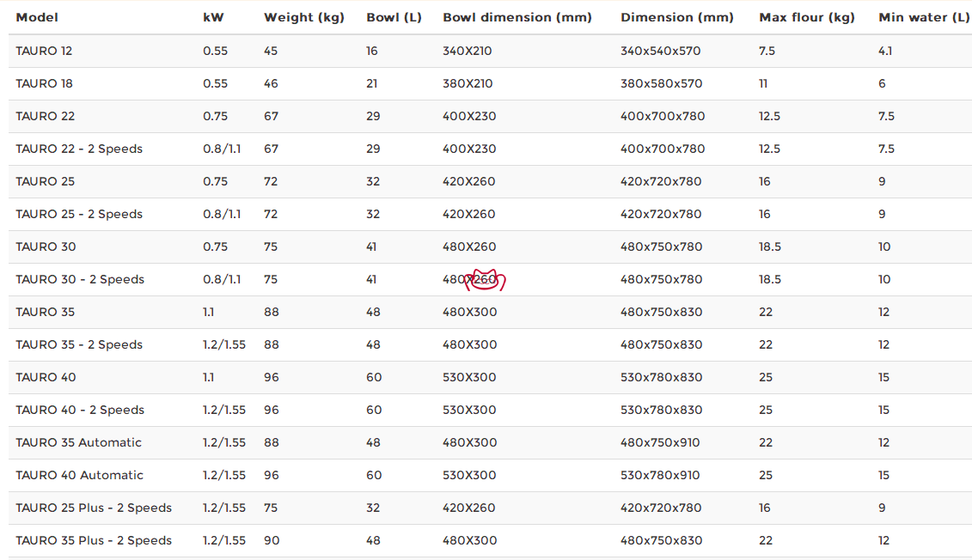Click the Bowl dimension (mm) column header
The width and height of the screenshot is (972, 560).
(517, 17)
